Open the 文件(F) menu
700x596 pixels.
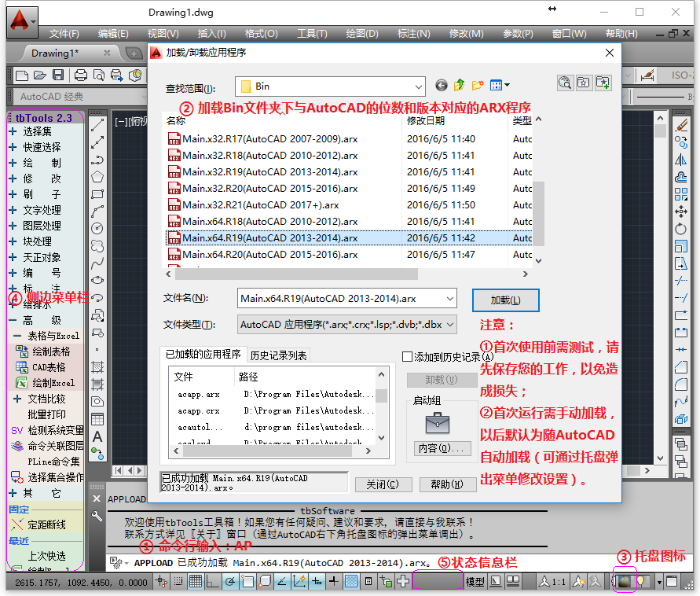64,34
